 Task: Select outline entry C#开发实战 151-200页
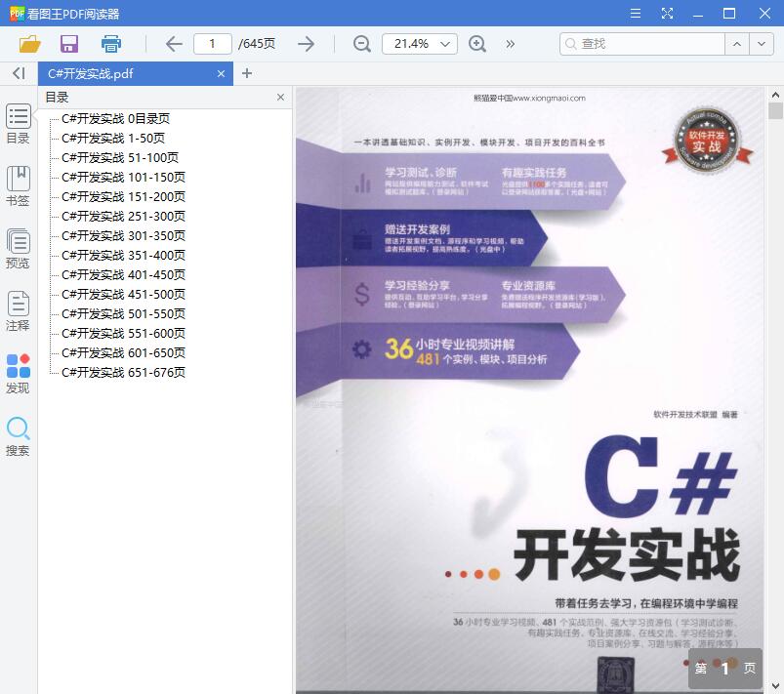123,196
